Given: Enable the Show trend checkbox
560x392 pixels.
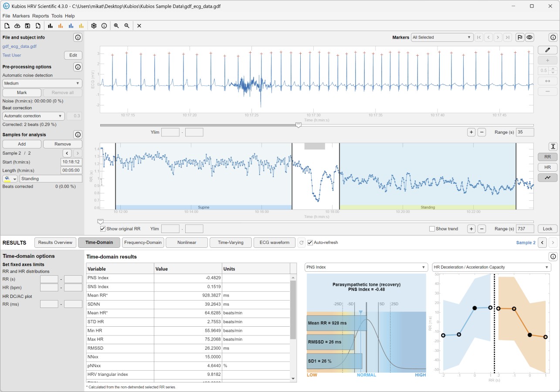Looking at the screenshot, I should click(432, 229).
